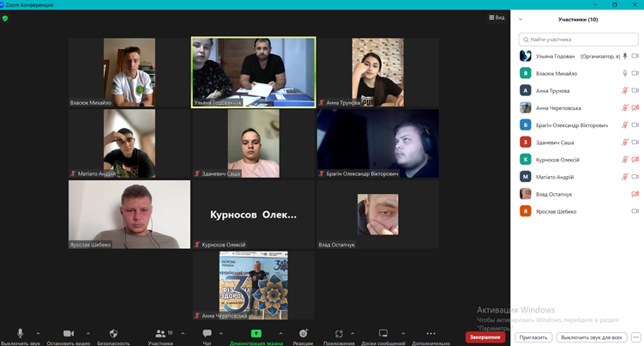Click the green Демонстрация экрана share icon
This screenshot has width=644, height=346.
point(256,333)
